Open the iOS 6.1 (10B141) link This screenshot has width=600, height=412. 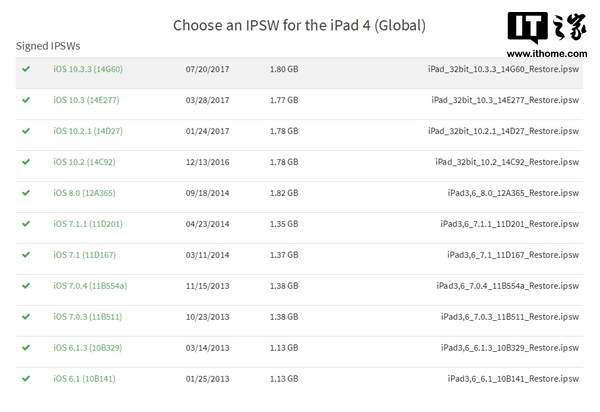click(x=84, y=379)
